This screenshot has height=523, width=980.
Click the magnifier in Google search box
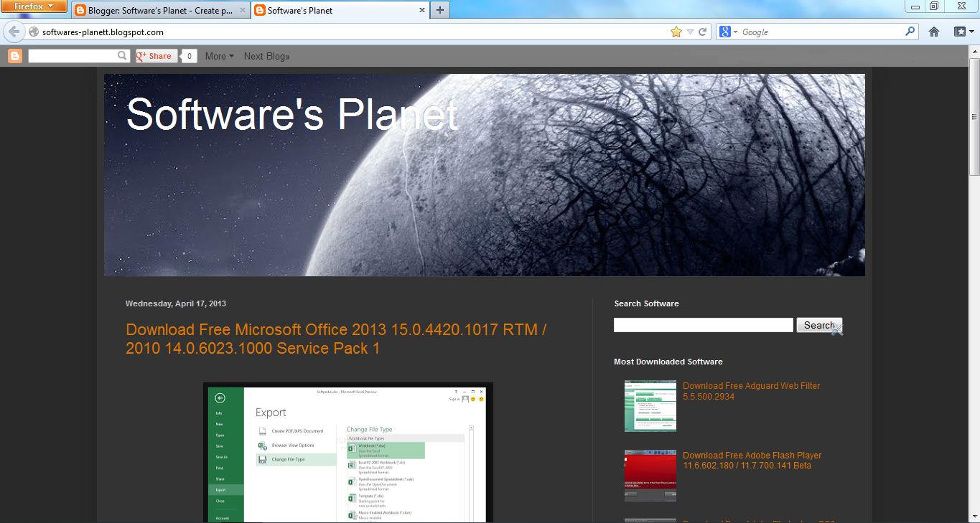(x=910, y=32)
